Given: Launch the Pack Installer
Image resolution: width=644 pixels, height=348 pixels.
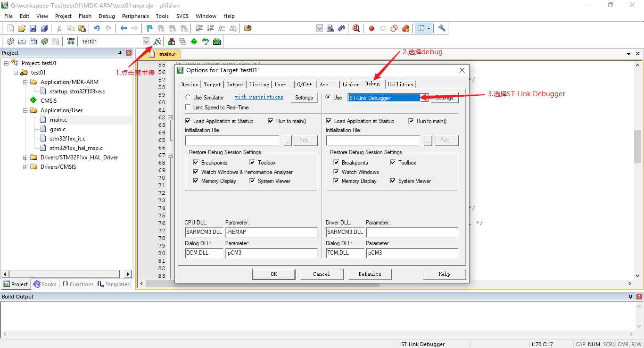Looking at the screenshot, I should [x=217, y=41].
